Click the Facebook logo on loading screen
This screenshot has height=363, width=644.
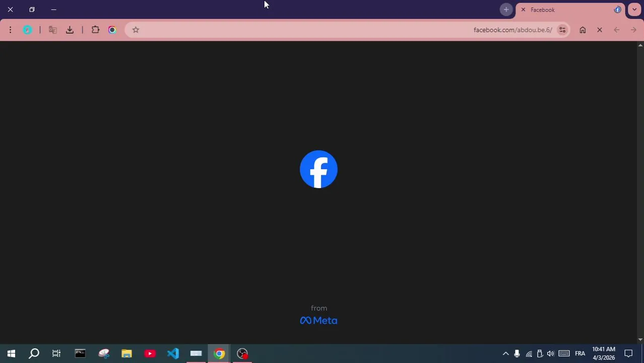(318, 169)
